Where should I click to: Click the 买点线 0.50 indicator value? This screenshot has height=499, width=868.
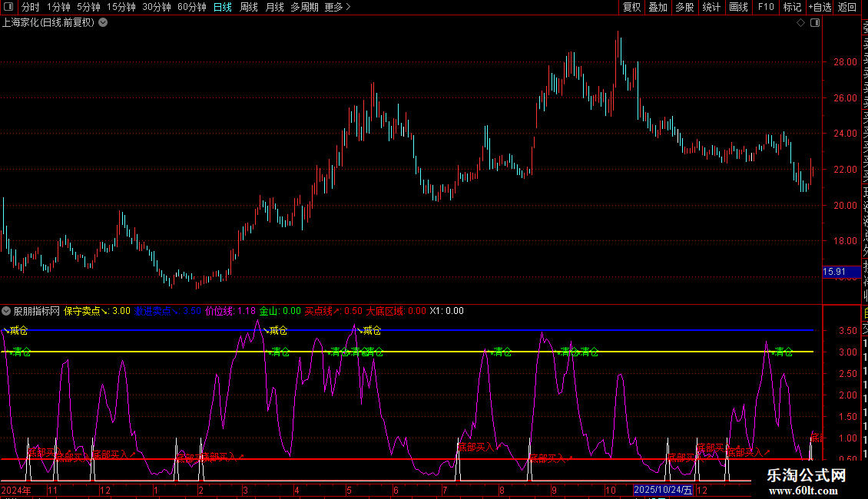[334, 311]
